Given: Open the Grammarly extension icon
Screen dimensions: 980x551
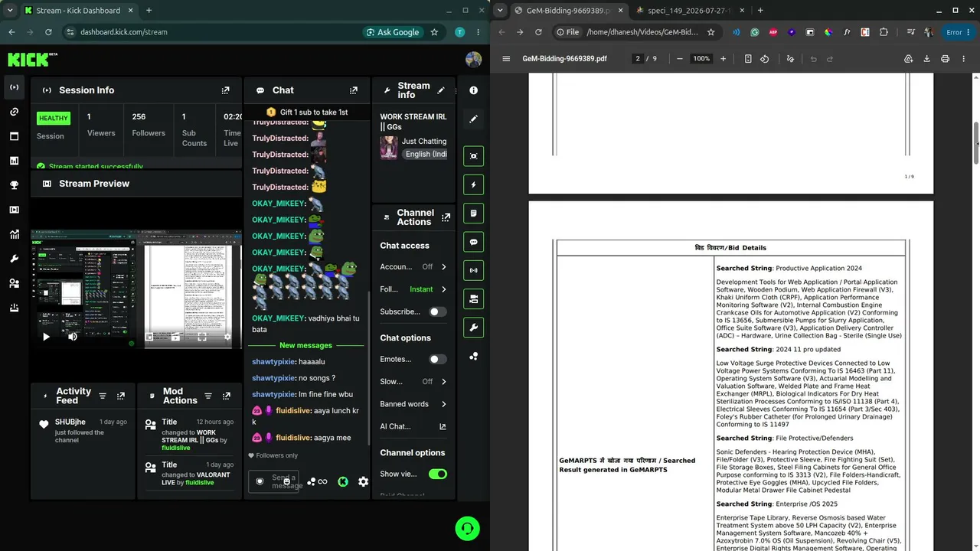Looking at the screenshot, I should tap(755, 32).
